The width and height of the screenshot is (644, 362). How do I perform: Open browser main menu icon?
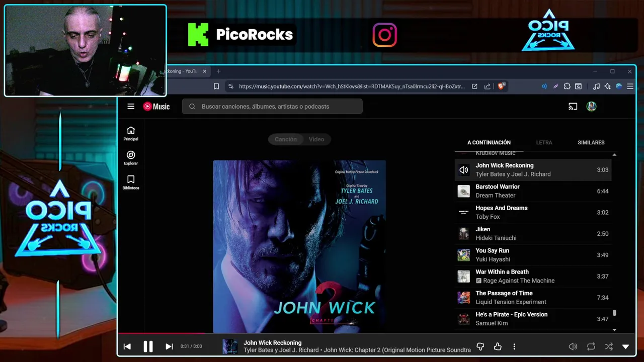(x=630, y=86)
